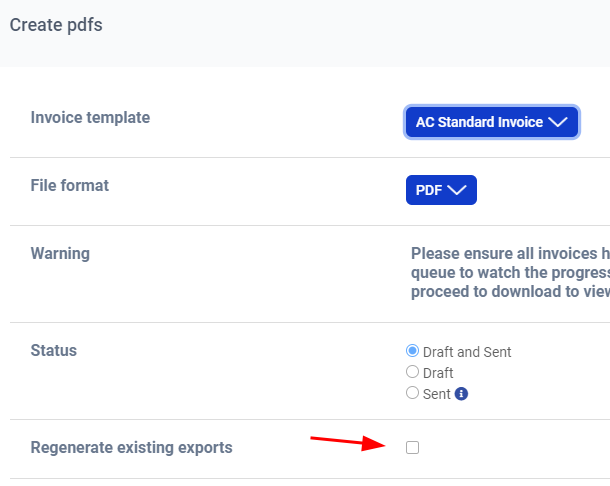Click the Draft and Sent option text
Screen dimensions: 610x486
coord(467,352)
